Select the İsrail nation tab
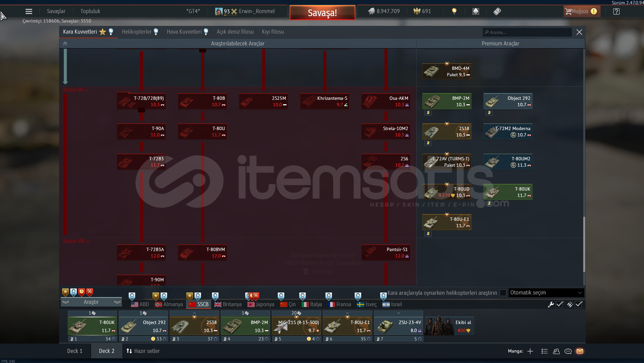The image size is (644, 363). tap(392, 305)
